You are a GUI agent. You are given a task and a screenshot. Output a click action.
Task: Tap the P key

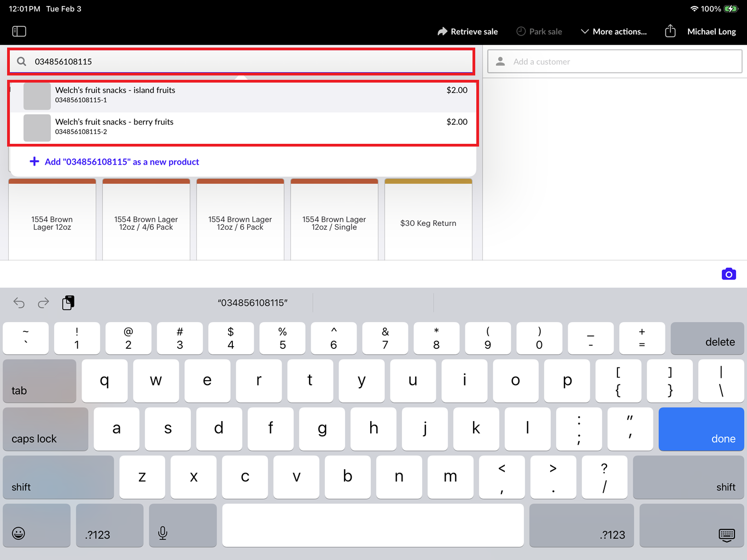[x=567, y=381]
